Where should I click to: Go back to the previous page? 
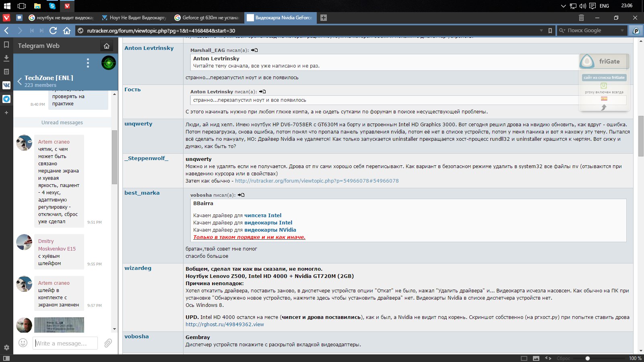click(6, 31)
